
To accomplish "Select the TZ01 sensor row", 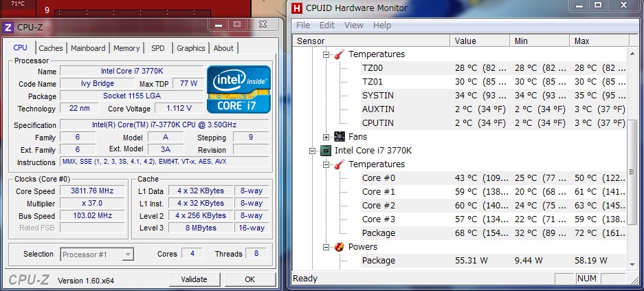I will (x=494, y=82).
